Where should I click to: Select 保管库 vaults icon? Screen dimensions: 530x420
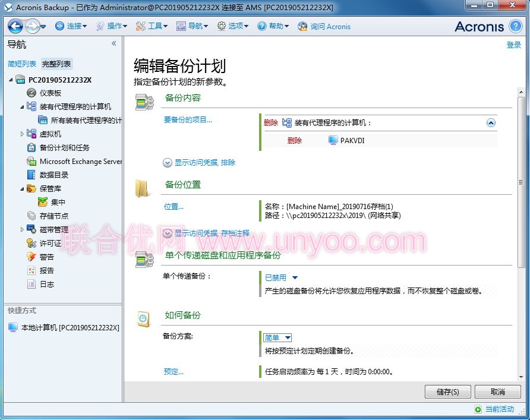(31, 188)
